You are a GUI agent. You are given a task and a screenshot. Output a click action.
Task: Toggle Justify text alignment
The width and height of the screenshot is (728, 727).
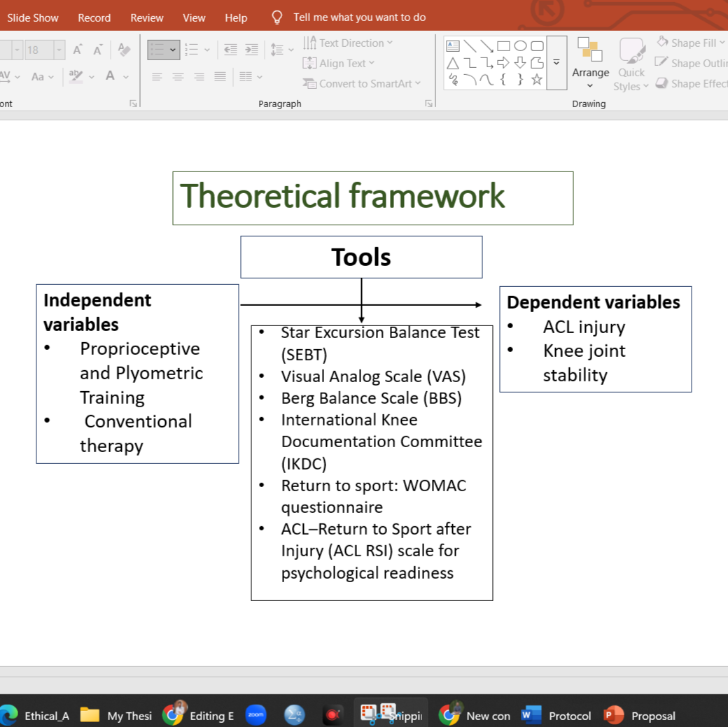pyautogui.click(x=220, y=76)
